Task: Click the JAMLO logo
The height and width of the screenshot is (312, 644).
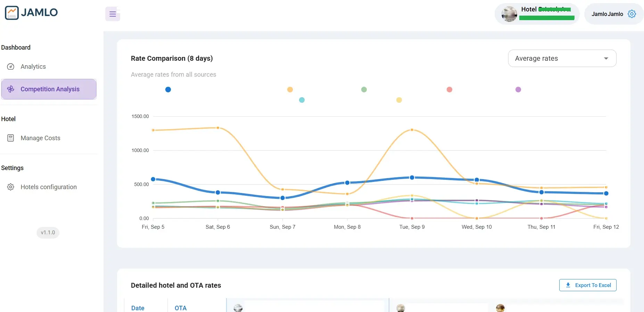Action: coord(32,12)
